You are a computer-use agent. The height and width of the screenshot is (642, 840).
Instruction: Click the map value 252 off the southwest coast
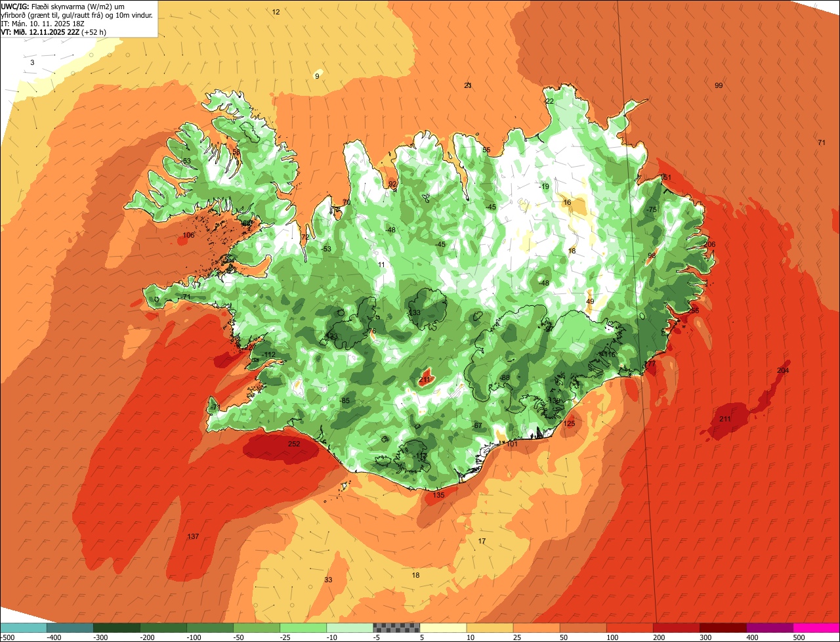tap(294, 444)
